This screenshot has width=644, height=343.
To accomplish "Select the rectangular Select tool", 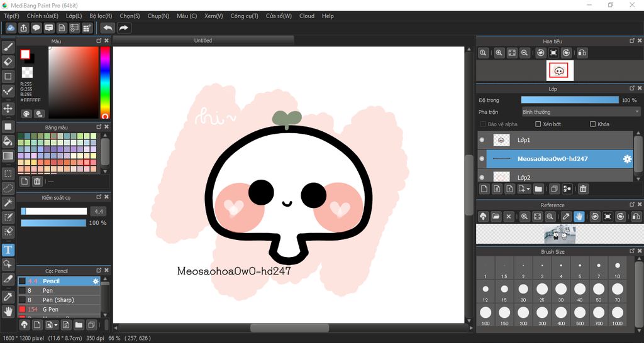I will pos(8,173).
